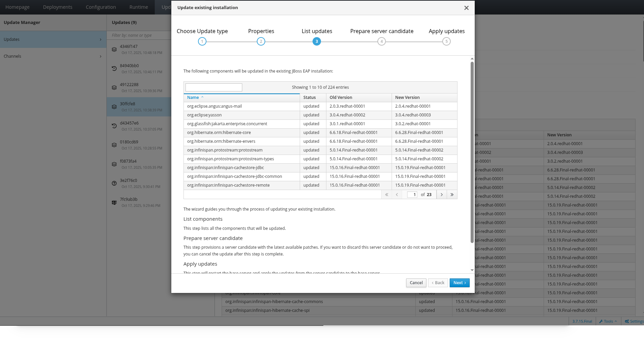
Task: Click old version 3.0.1.redhat-00001 in dialog
Action: point(359,124)
